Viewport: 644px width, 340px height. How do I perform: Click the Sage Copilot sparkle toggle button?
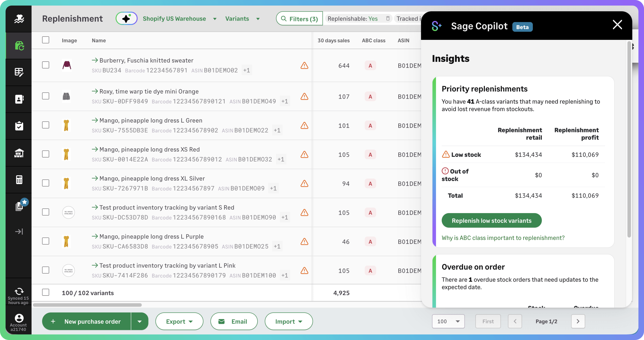(x=126, y=19)
